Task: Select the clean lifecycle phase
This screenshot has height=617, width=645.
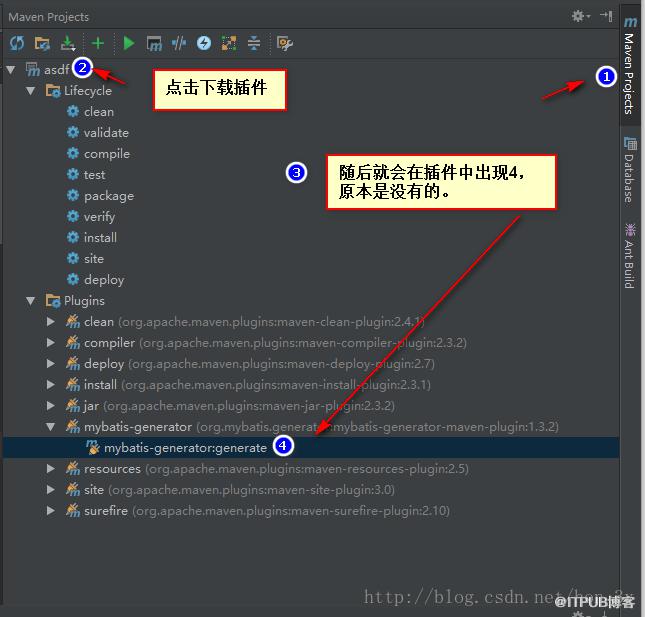Action: (99, 111)
